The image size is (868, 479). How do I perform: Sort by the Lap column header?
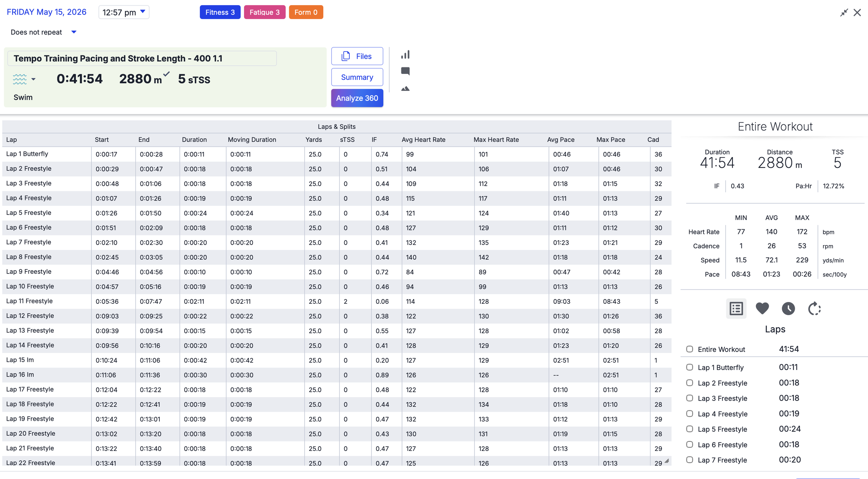[x=11, y=140]
